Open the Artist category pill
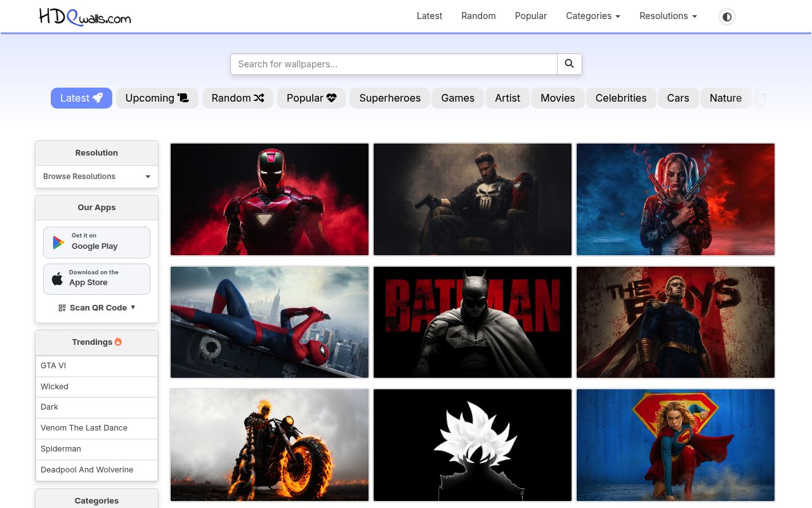The width and height of the screenshot is (812, 508). (x=507, y=98)
